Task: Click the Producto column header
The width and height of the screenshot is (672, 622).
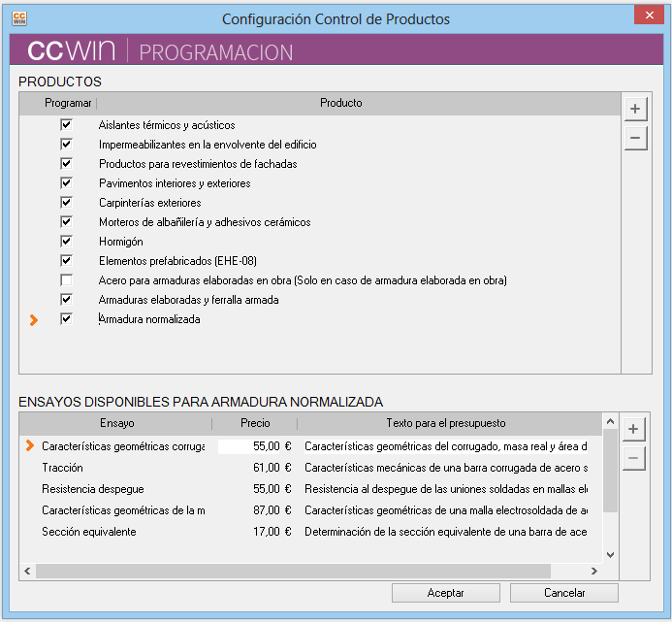Action: click(340, 103)
